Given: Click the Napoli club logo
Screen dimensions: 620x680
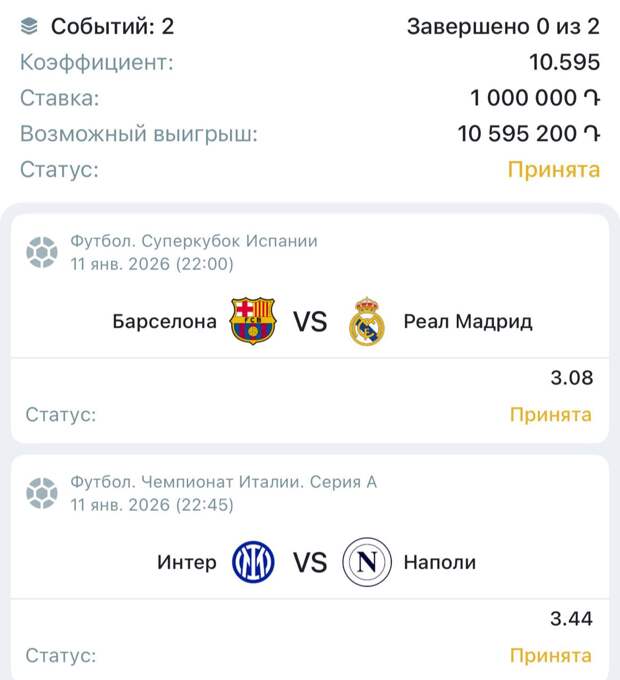Looking at the screenshot, I should click(366, 562).
